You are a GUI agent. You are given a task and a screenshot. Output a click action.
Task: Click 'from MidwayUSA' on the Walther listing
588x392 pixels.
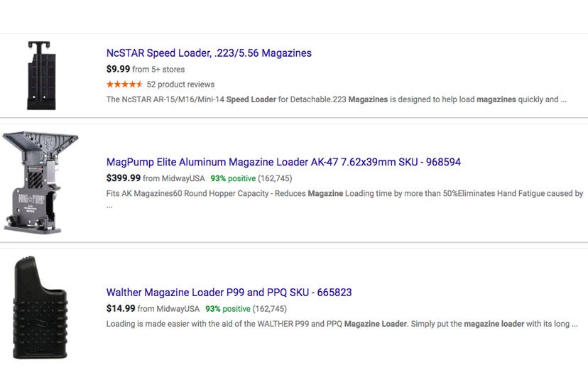tap(168, 309)
